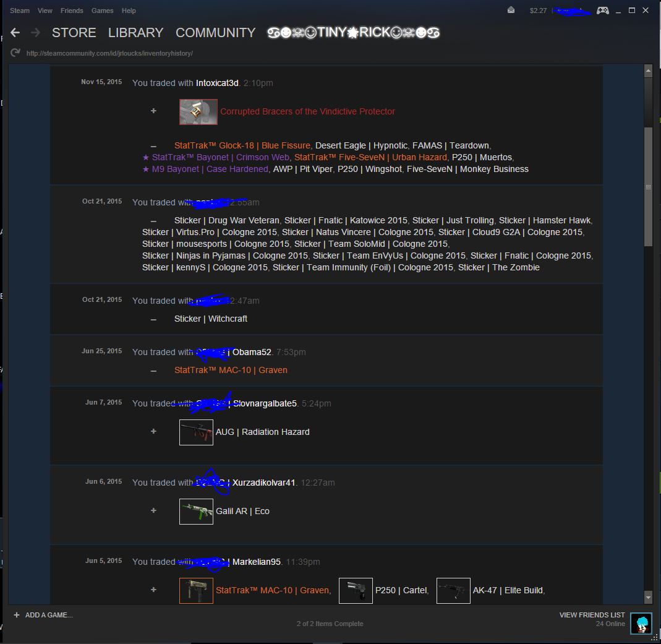This screenshot has width=661, height=644.
Task: Click the forward navigation arrow
Action: 35,33
